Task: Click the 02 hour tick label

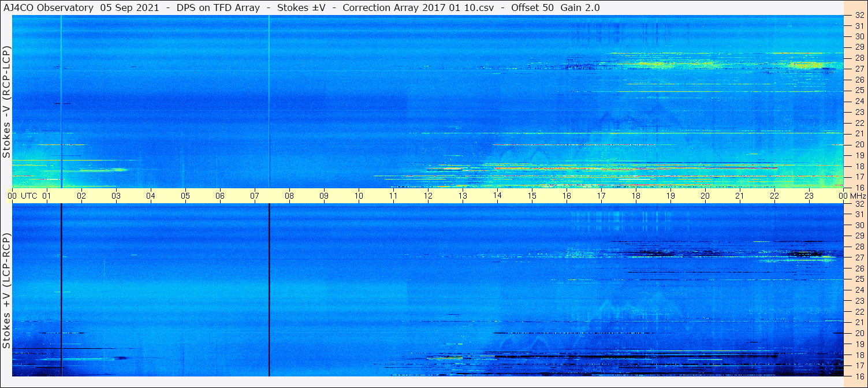Action: coord(81,196)
